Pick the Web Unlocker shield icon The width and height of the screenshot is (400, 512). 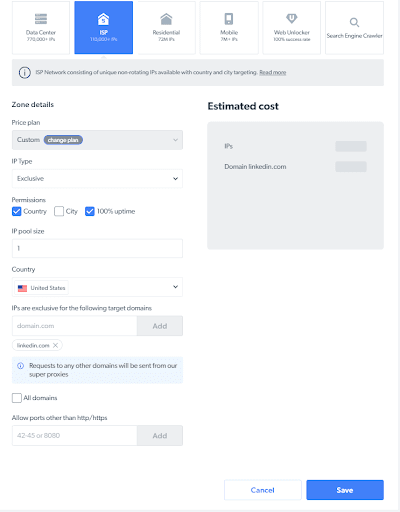point(292,18)
